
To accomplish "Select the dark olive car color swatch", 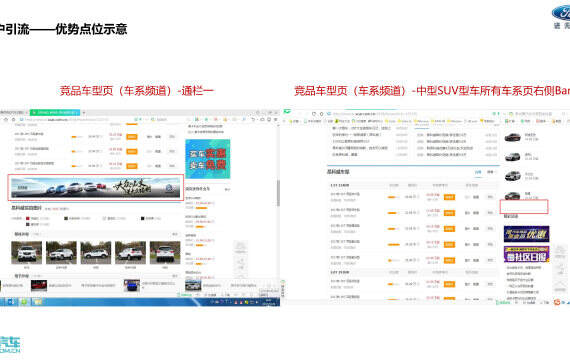I will [66, 219].
